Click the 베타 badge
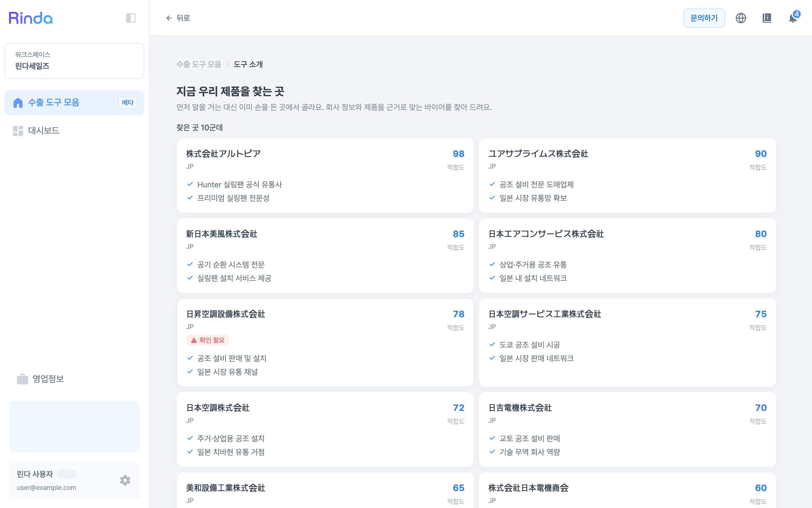This screenshot has height=508, width=812. point(127,103)
